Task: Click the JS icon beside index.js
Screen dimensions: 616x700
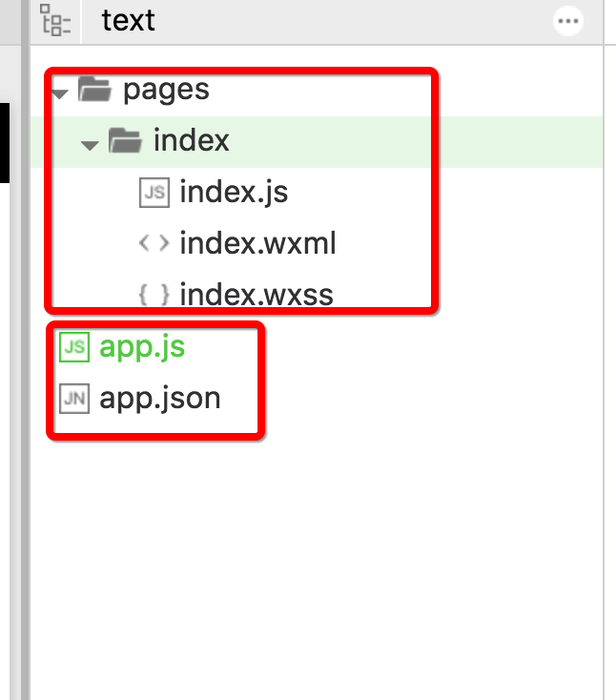Action: click(154, 193)
